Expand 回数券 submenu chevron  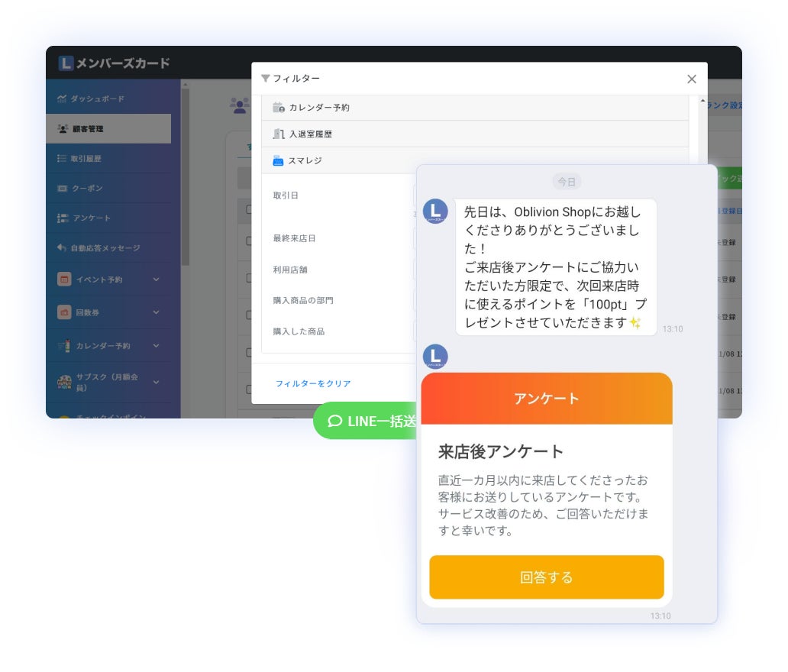tap(157, 312)
